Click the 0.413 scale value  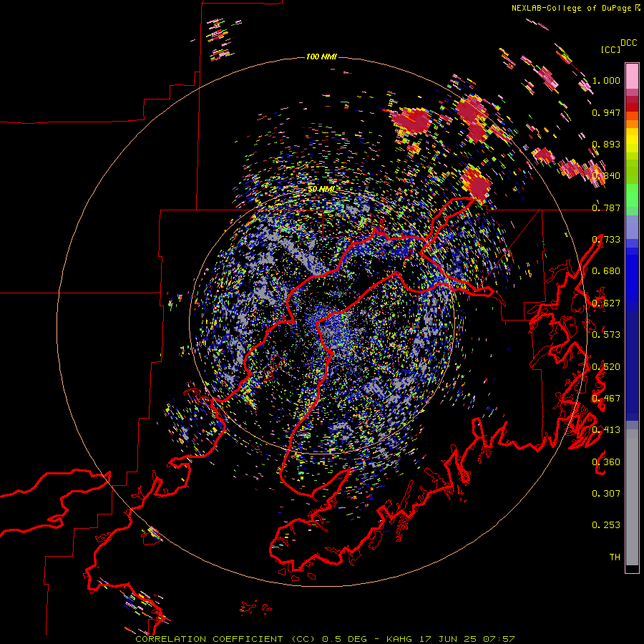click(x=606, y=430)
